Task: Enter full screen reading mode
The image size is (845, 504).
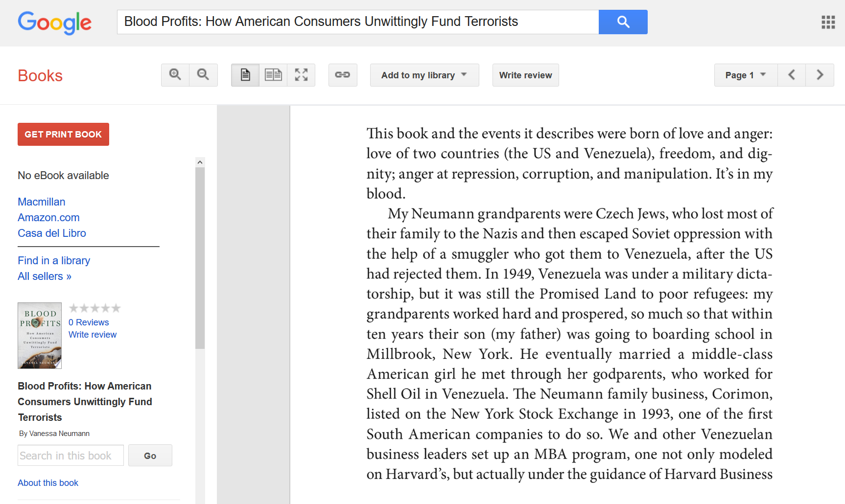Action: (x=301, y=75)
